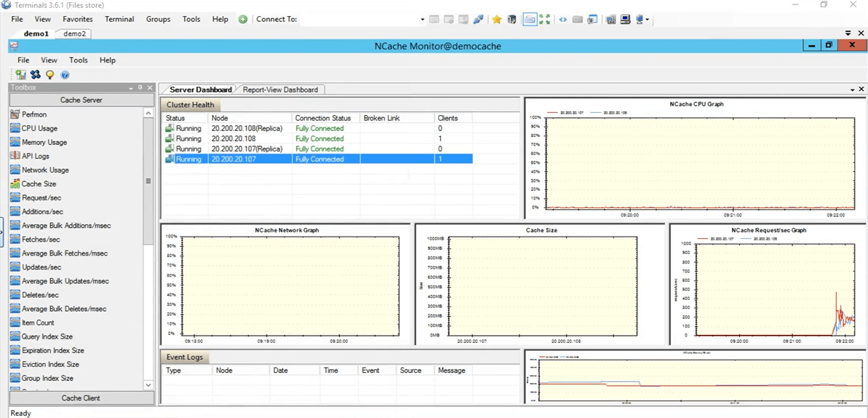Open the Connect To dropdown arrow
This screenshot has width=868, height=418.
pos(423,20)
